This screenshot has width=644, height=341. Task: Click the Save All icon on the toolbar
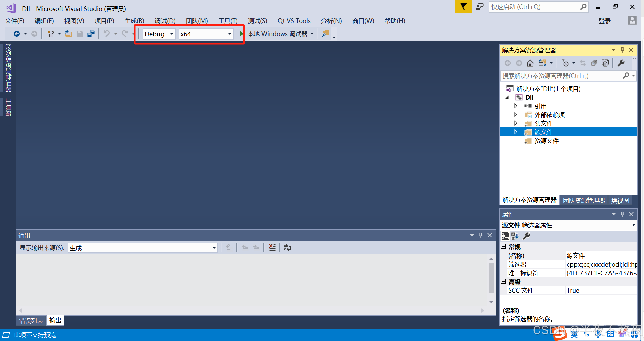(x=91, y=33)
